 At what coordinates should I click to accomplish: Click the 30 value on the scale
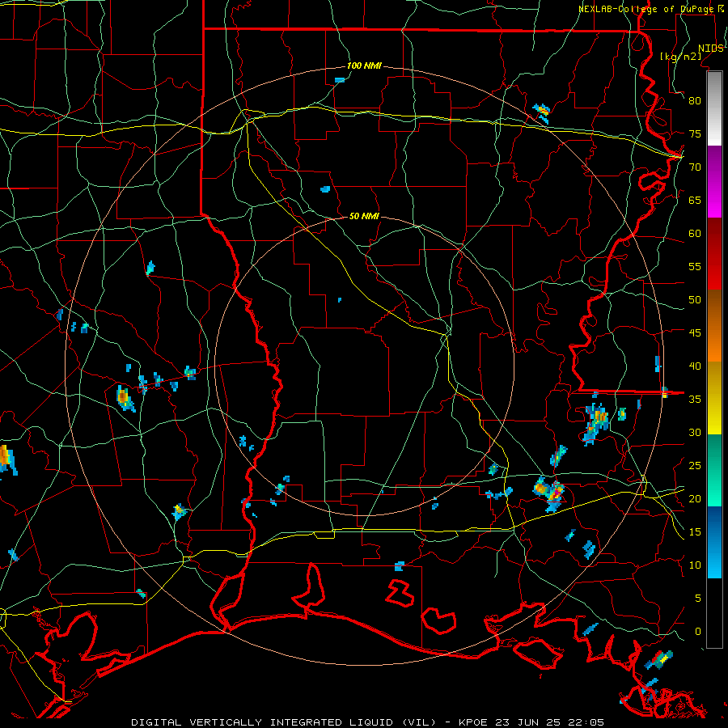(695, 432)
